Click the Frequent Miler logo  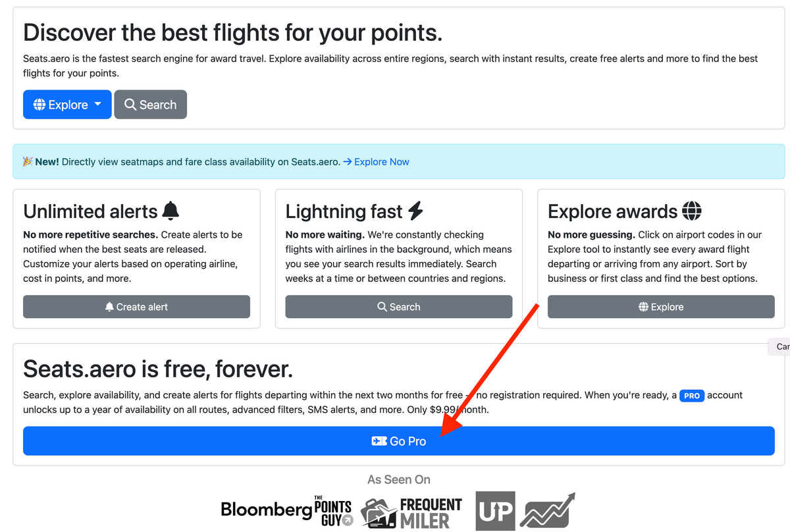(411, 513)
